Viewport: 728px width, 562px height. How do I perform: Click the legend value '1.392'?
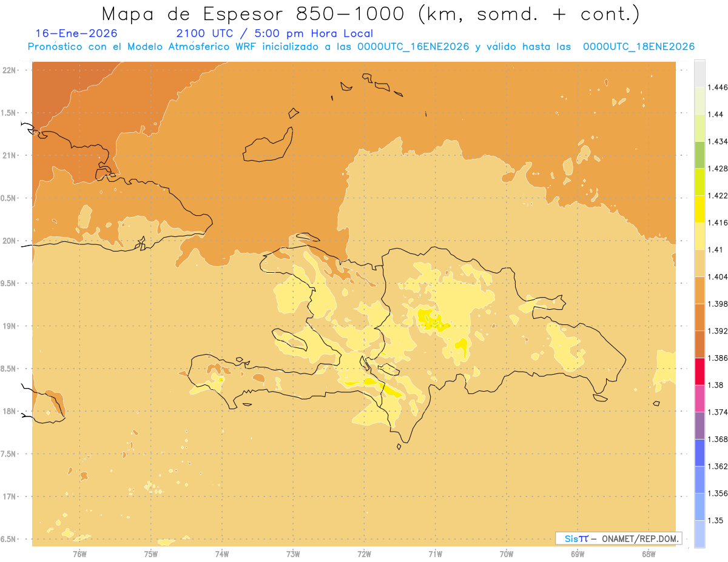coord(718,331)
